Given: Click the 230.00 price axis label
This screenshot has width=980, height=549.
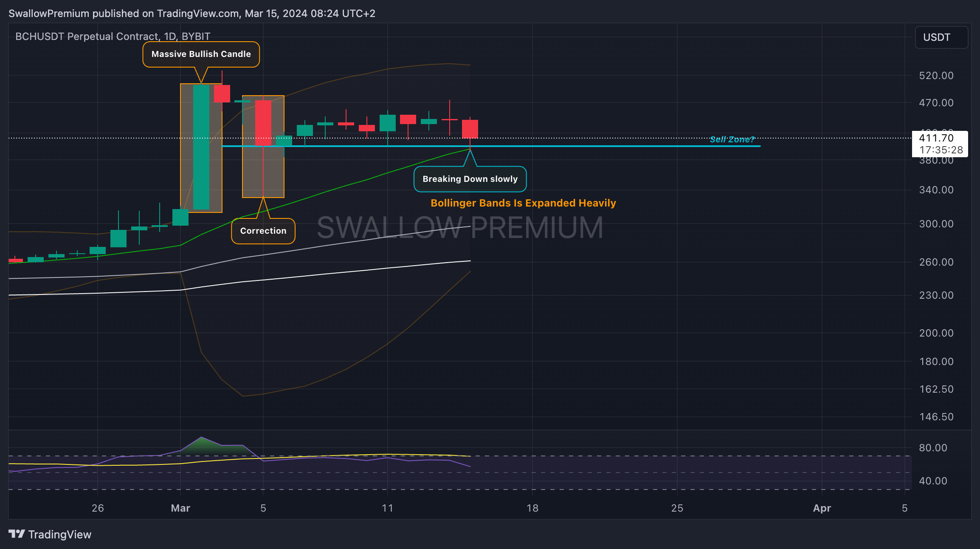Looking at the screenshot, I should click(x=936, y=295).
